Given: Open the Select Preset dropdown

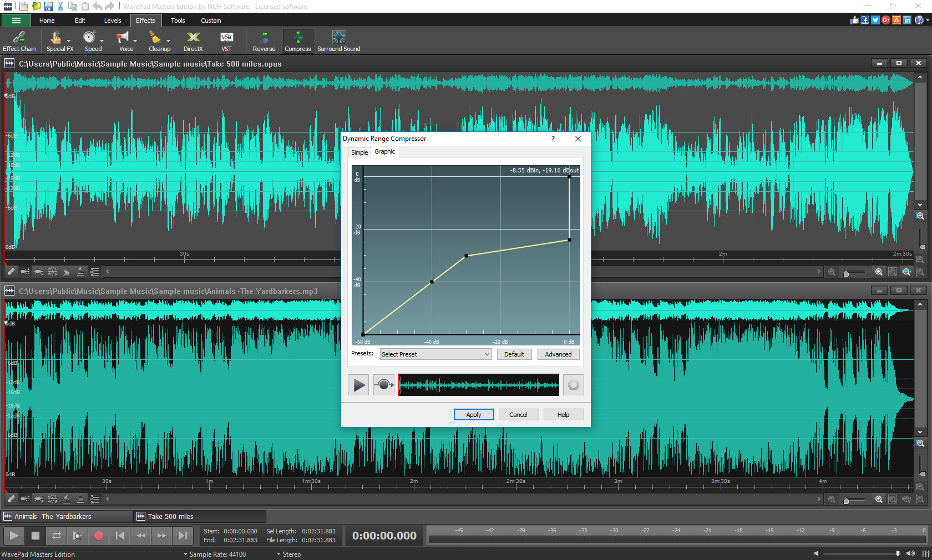Looking at the screenshot, I should coord(435,354).
